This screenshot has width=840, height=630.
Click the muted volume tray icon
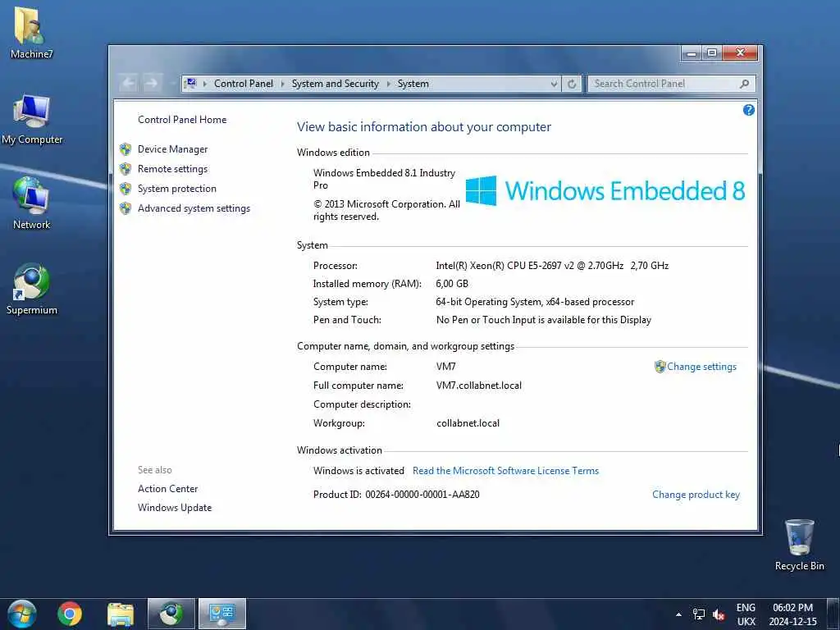coord(719,614)
